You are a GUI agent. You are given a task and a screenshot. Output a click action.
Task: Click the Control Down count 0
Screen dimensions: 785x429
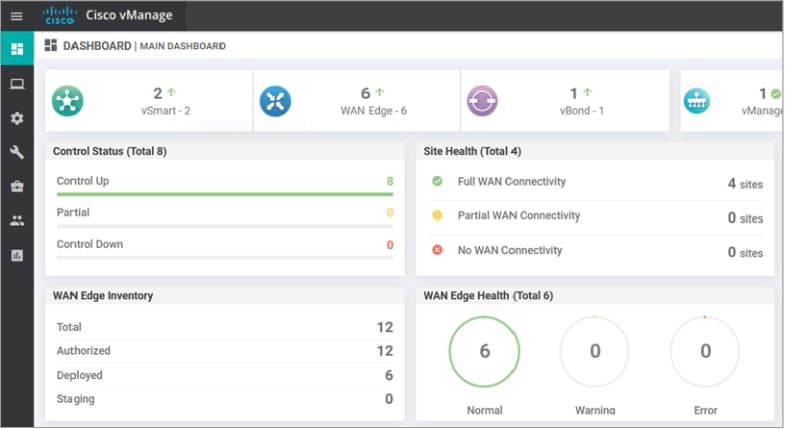click(x=389, y=245)
